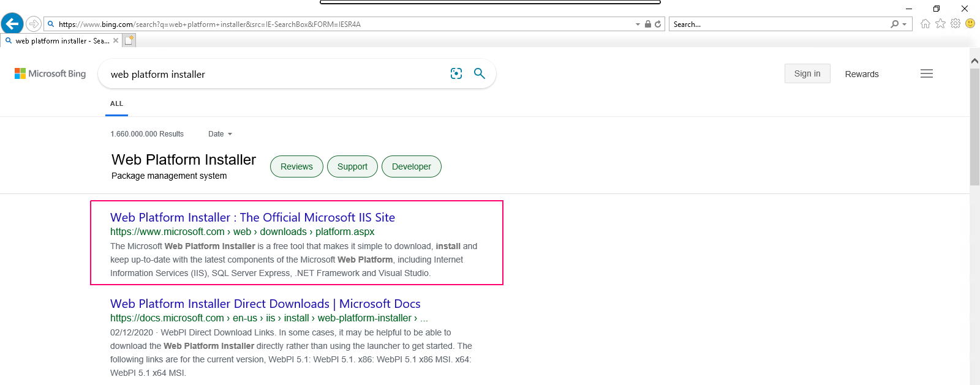The width and height of the screenshot is (980, 385).
Task: Open 'Web Platform Installer Direct Downloads | Microsoft Docs' link
Action: [265, 304]
